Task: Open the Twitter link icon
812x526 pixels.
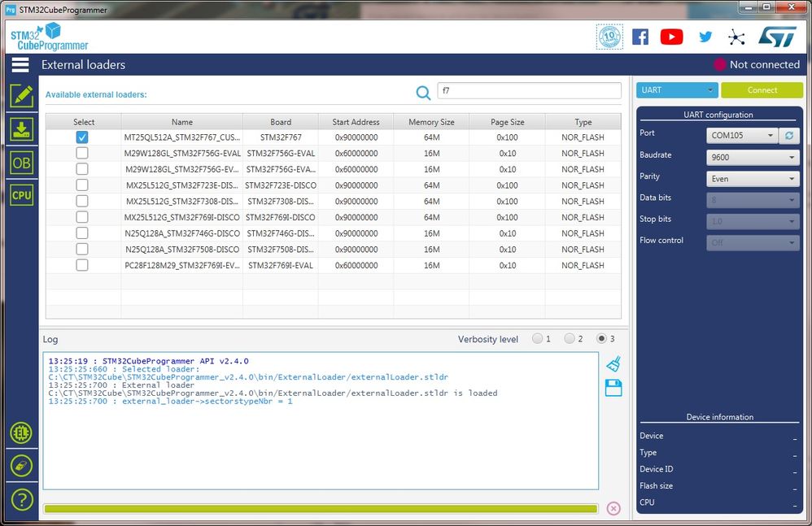Action: point(705,37)
